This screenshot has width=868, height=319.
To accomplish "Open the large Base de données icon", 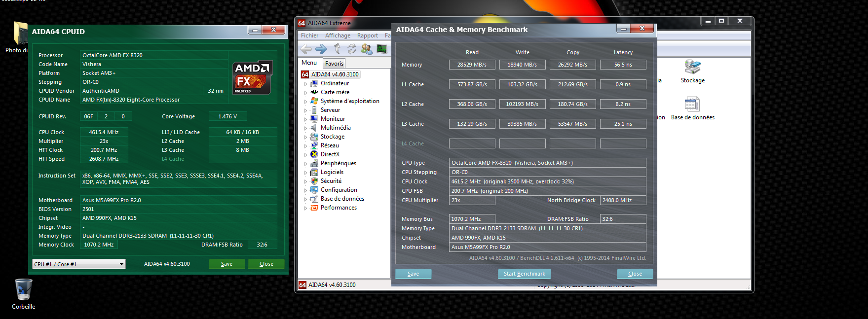I will tap(692, 104).
